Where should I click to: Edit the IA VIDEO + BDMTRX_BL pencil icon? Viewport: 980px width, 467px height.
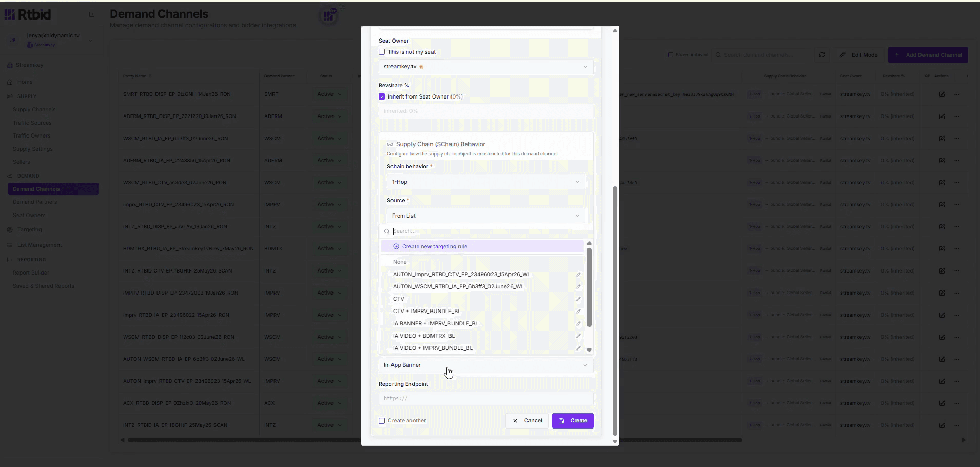click(x=578, y=336)
